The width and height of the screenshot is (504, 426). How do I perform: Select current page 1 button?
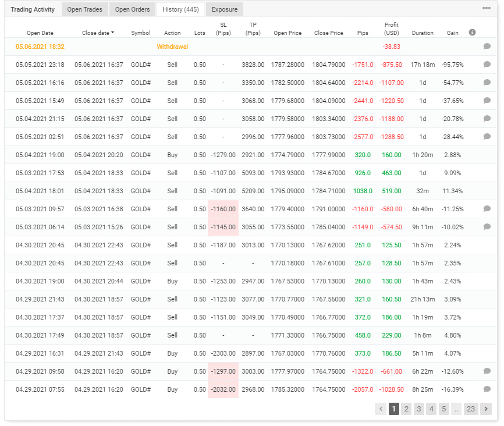tap(394, 409)
